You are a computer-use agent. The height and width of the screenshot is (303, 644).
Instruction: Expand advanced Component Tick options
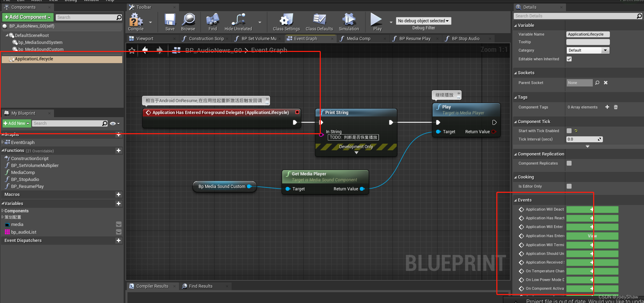pos(588,146)
